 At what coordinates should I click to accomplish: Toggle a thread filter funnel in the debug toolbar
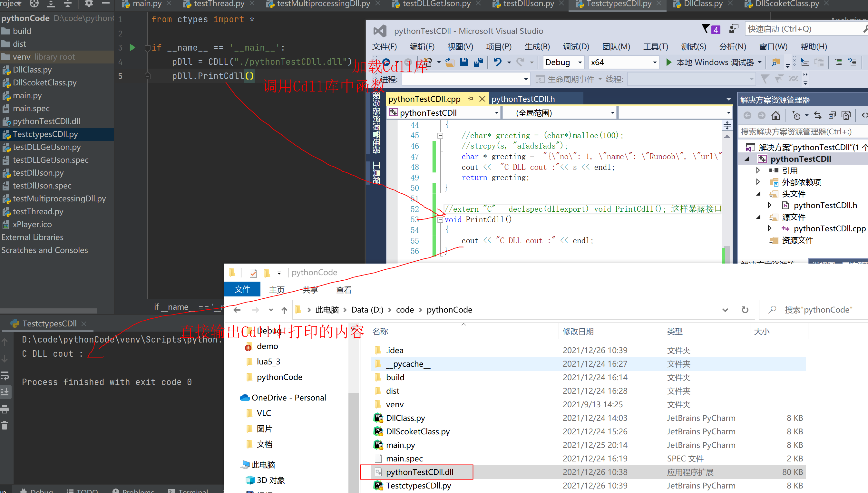pyautogui.click(x=765, y=79)
